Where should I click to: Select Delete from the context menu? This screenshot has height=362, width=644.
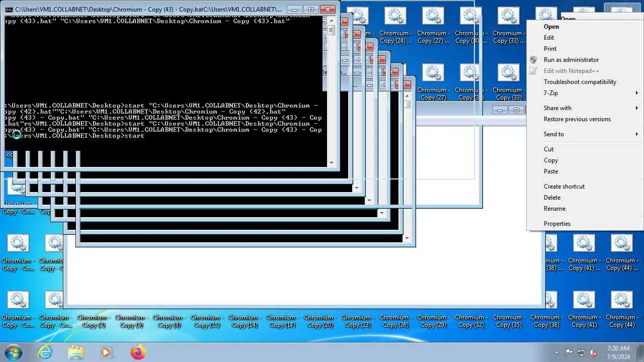(x=585, y=198)
